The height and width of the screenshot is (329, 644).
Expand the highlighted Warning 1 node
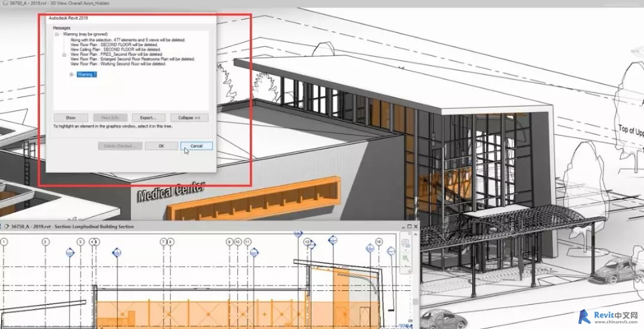coord(72,75)
